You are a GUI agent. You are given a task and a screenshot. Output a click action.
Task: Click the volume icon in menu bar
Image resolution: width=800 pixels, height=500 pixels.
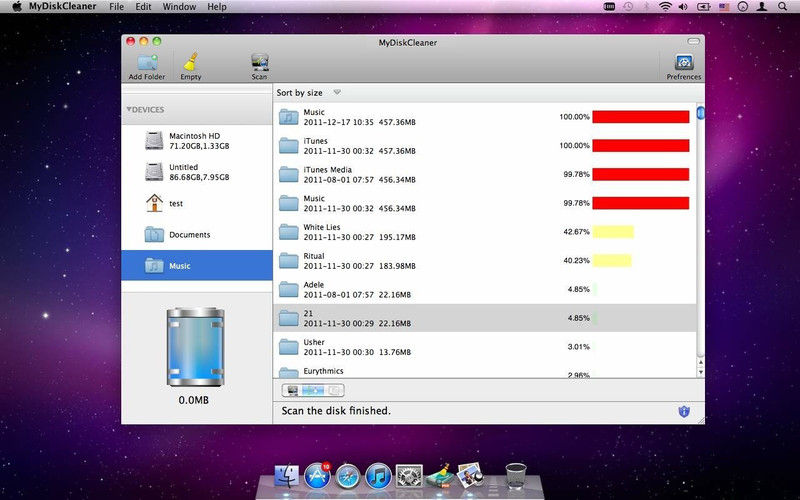pos(683,7)
